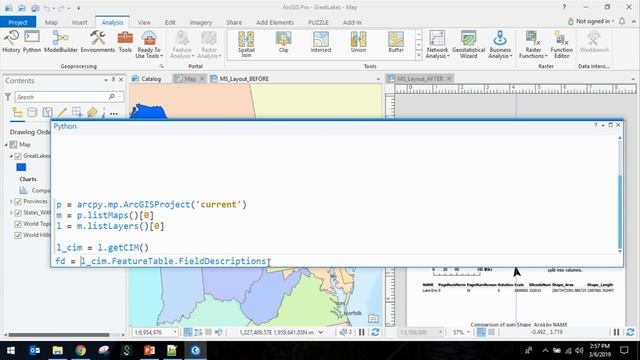
Task: Expand the States layer node
Action: pos(11,213)
